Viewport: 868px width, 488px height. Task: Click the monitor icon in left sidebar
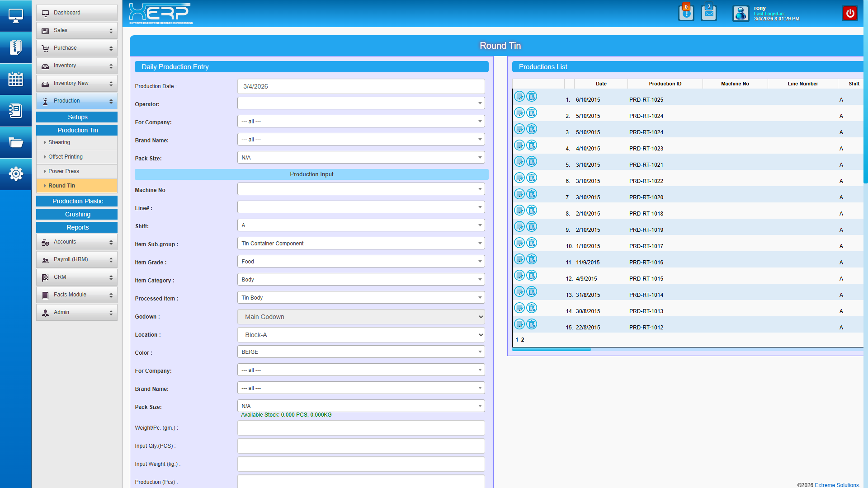[15, 16]
